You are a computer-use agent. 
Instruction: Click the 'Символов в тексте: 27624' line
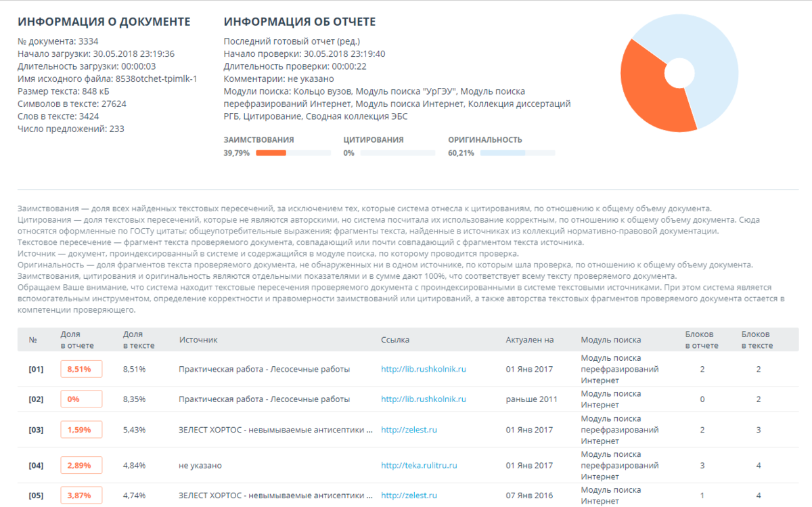click(72, 104)
